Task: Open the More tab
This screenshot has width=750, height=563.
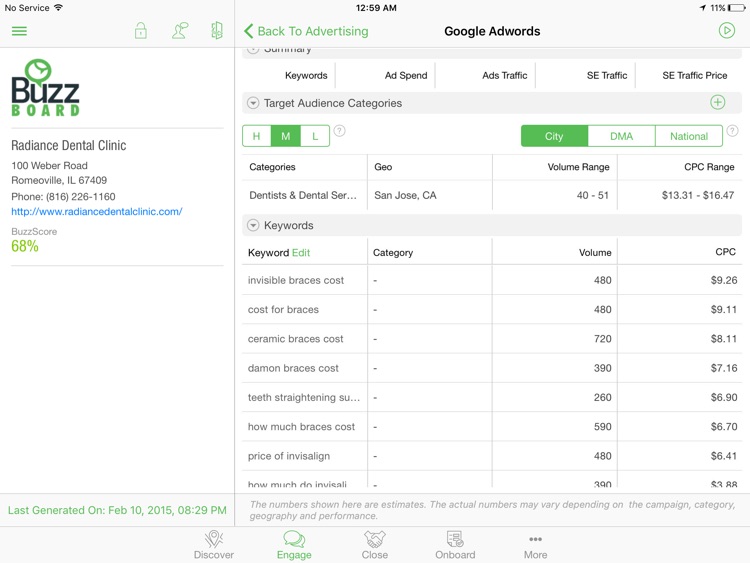Action: pyautogui.click(x=535, y=545)
